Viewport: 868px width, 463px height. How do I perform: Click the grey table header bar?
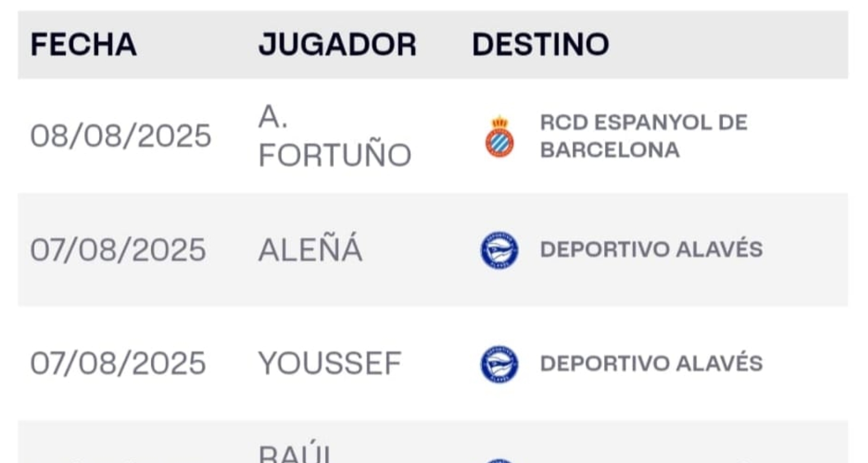tap(742, 45)
